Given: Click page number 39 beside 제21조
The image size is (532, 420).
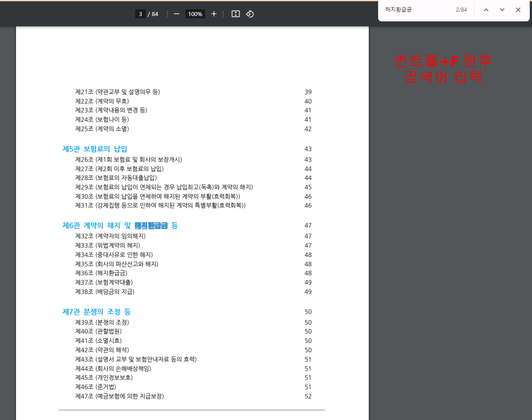Looking at the screenshot, I should coord(308,92).
